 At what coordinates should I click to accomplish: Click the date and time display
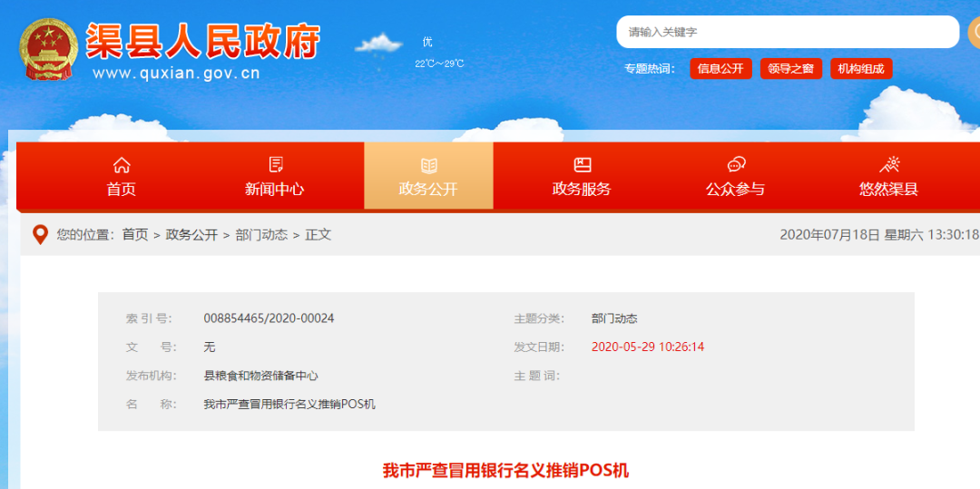(879, 235)
